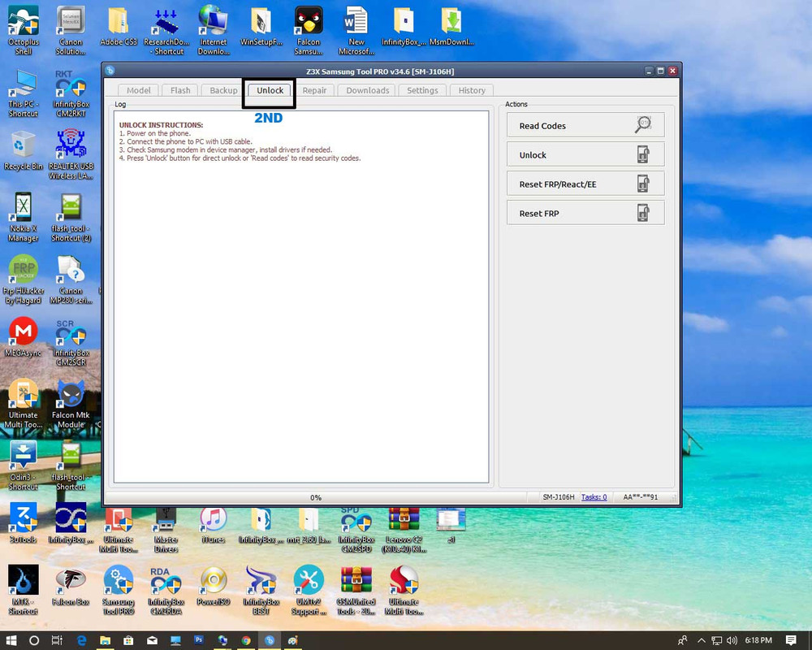The image size is (812, 650).
Task: Open the Windows Start menu
Action: [x=11, y=640]
